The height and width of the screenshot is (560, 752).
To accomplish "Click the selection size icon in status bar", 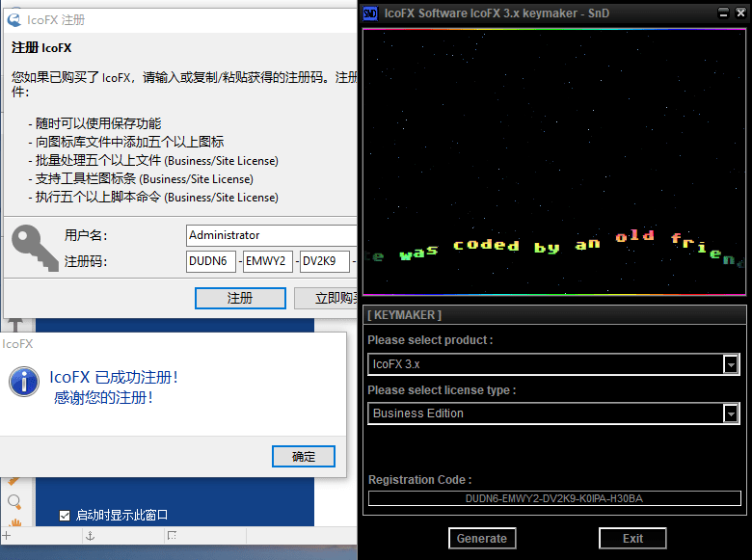I will 173,536.
